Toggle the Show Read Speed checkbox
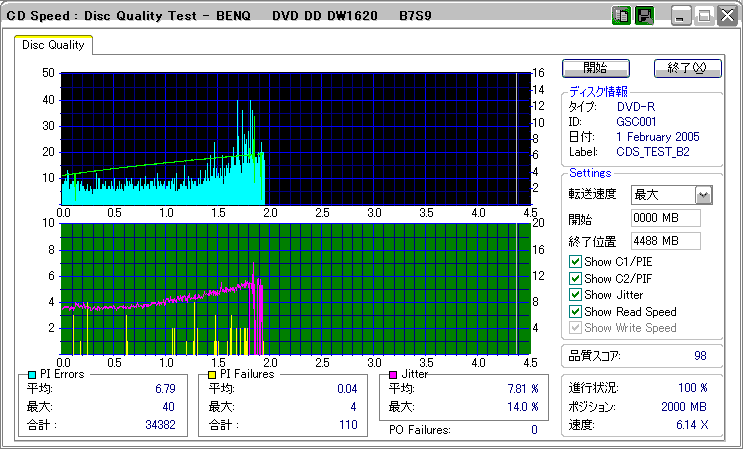 (x=575, y=312)
